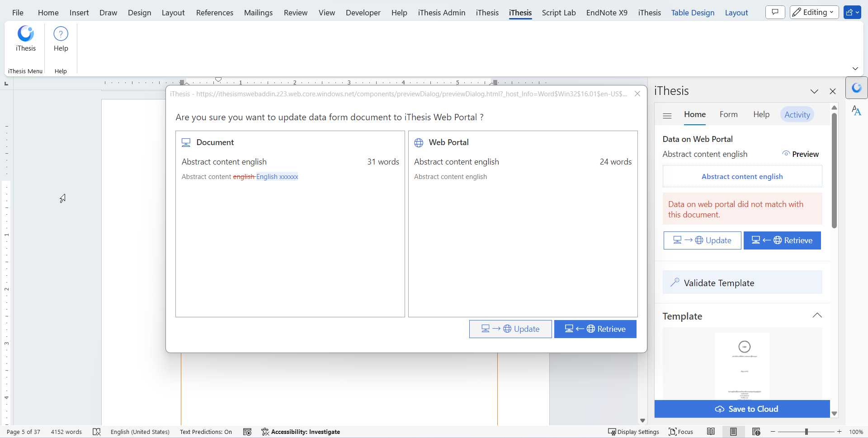Click the iThesis pane scroll-up arrow
This screenshot has height=438, width=868.
pyautogui.click(x=835, y=108)
